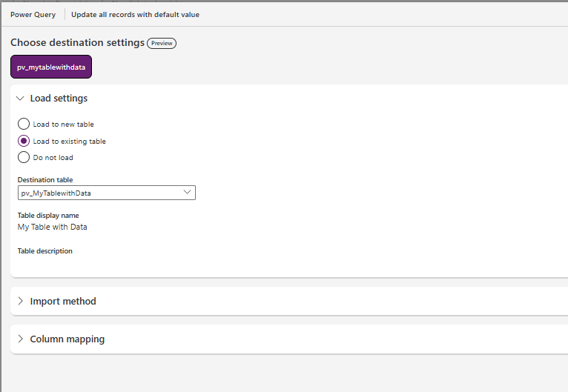The image size is (568, 392).
Task: Select Load to existing table radio
Action: point(24,141)
